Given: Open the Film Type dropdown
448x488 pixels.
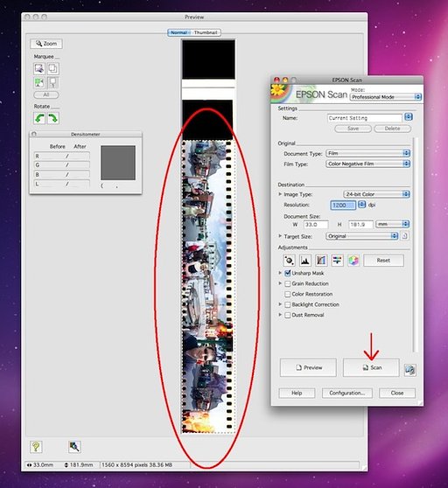Looking at the screenshot, I should [368, 164].
